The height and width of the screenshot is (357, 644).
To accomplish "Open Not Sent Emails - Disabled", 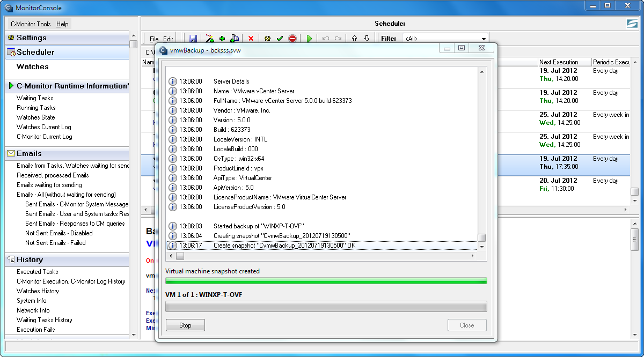I will (x=58, y=233).
